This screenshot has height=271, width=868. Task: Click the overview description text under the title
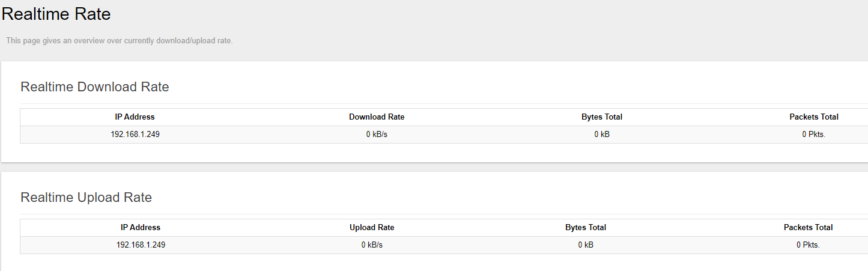[120, 41]
